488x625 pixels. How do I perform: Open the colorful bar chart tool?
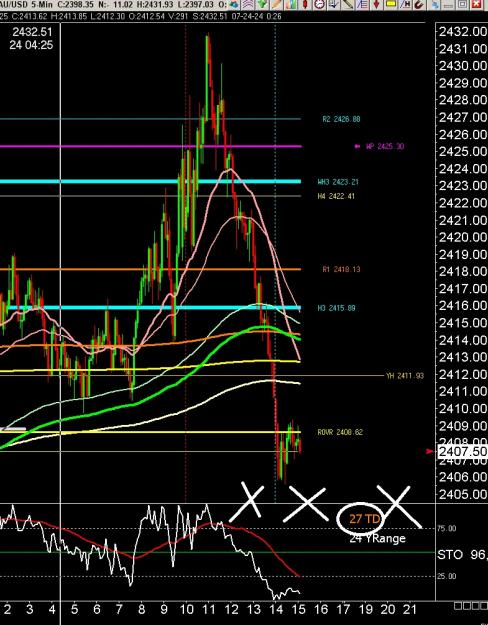coord(291,4)
